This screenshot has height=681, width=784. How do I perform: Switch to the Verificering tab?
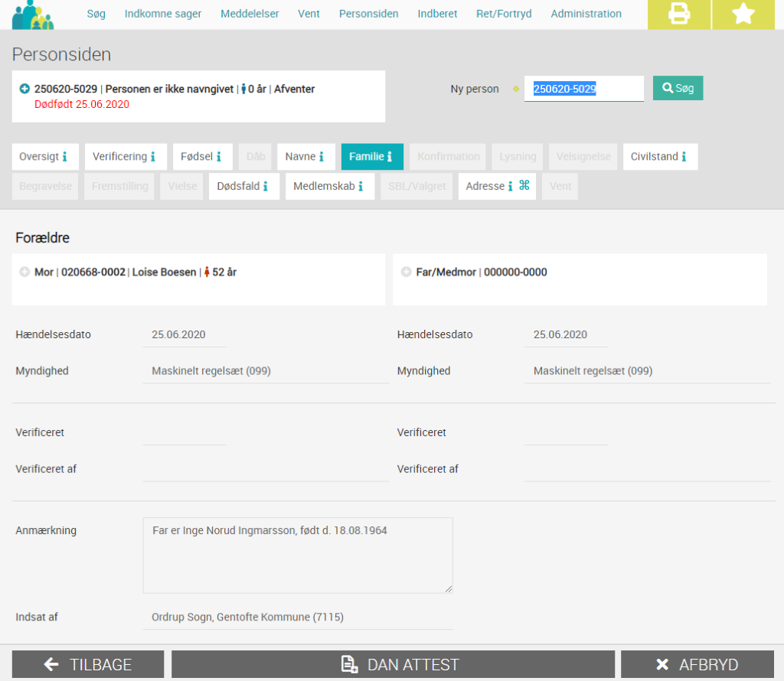click(x=125, y=157)
